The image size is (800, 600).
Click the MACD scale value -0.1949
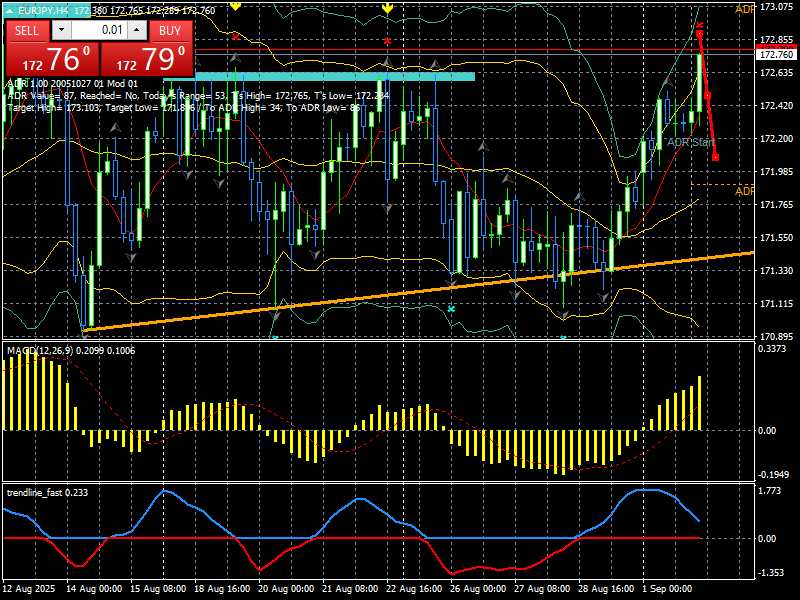pyautogui.click(x=774, y=474)
